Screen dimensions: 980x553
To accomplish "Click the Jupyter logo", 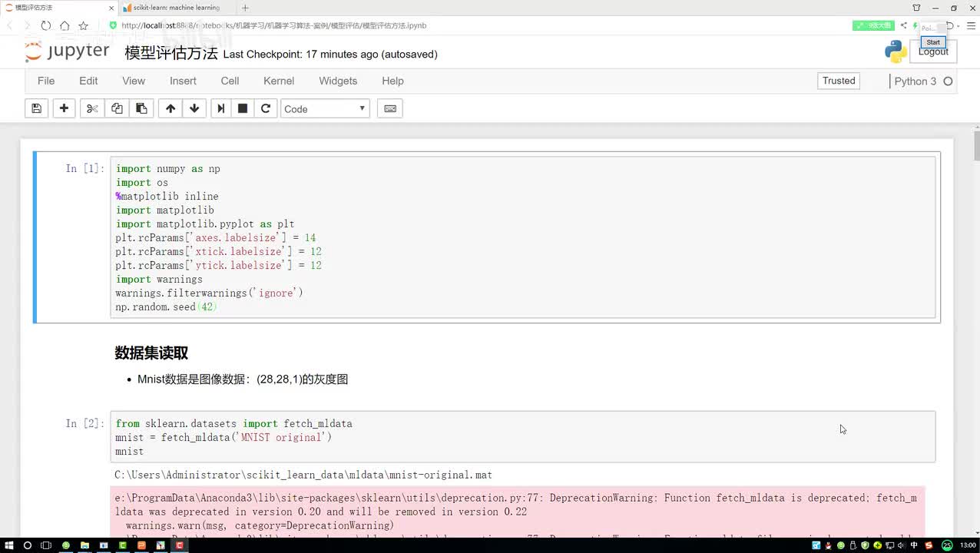I will point(68,51).
